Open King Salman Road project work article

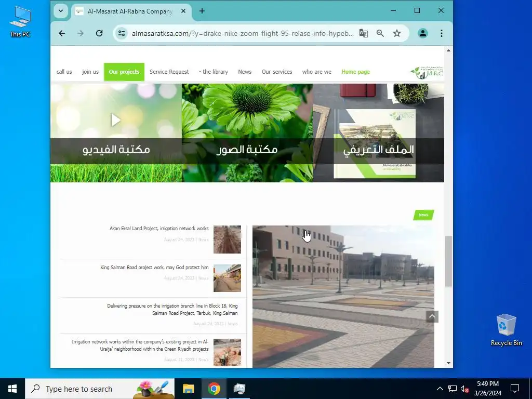[154, 268]
